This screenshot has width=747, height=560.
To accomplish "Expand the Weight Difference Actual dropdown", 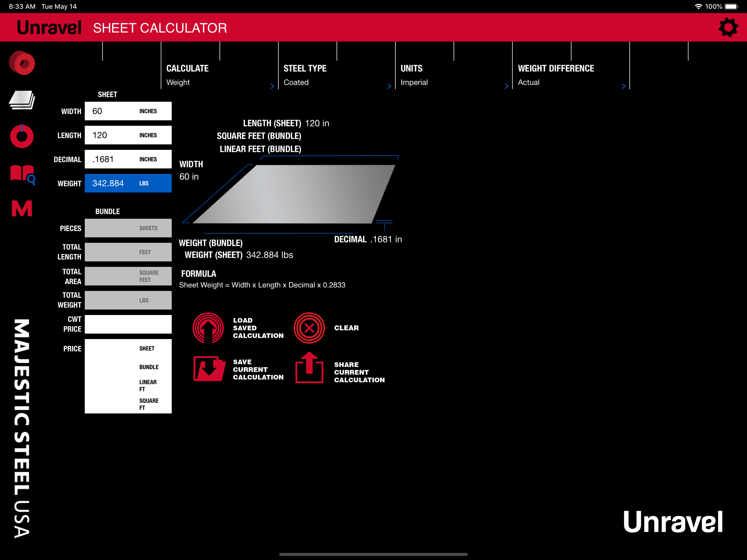I will (571, 76).
